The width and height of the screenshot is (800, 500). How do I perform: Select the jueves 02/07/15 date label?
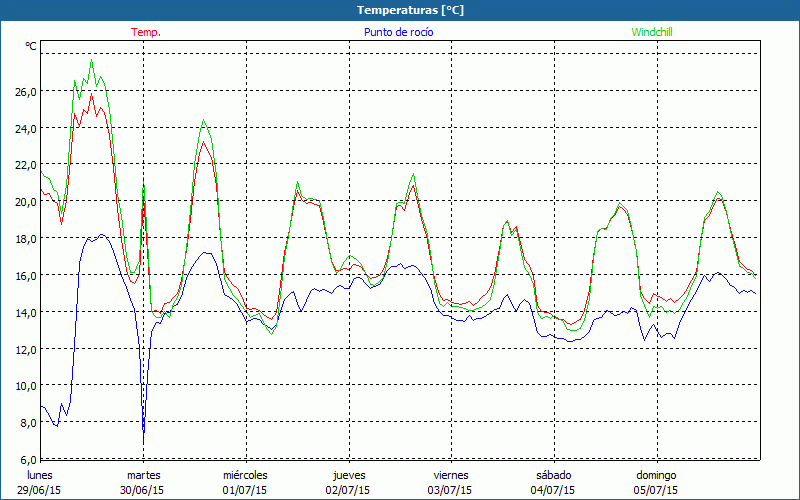coord(349,483)
